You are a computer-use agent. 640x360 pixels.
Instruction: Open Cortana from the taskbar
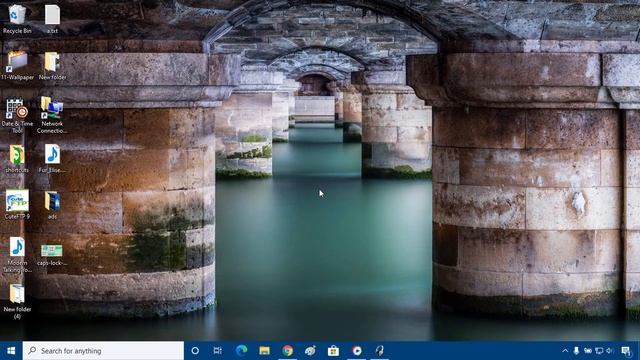click(x=195, y=351)
